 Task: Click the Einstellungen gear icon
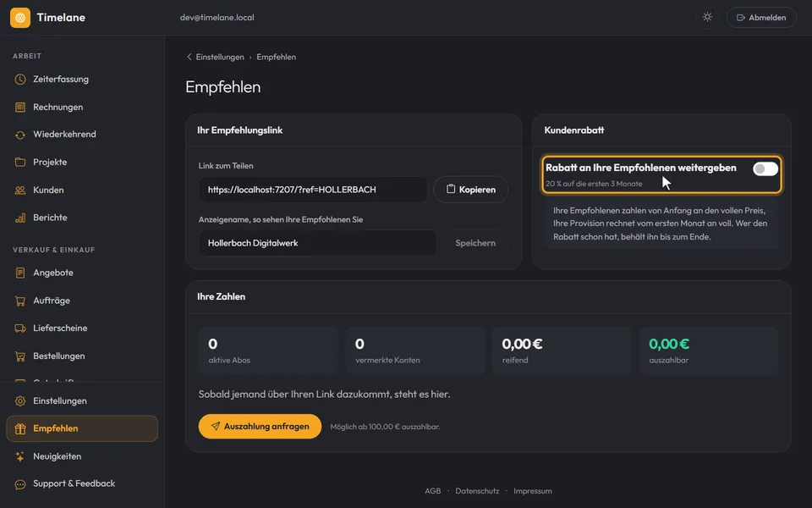click(20, 400)
